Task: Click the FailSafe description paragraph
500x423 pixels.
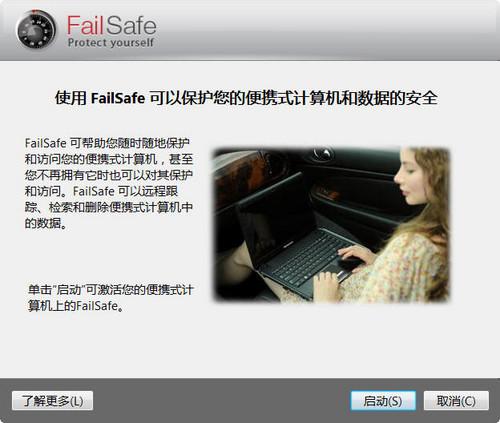Action: tap(109, 183)
